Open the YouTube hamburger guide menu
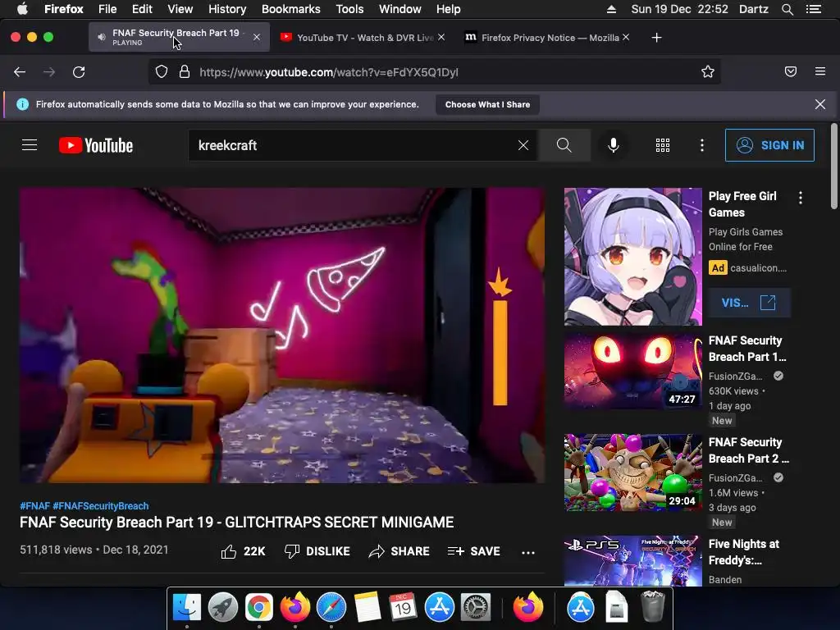 (x=30, y=145)
